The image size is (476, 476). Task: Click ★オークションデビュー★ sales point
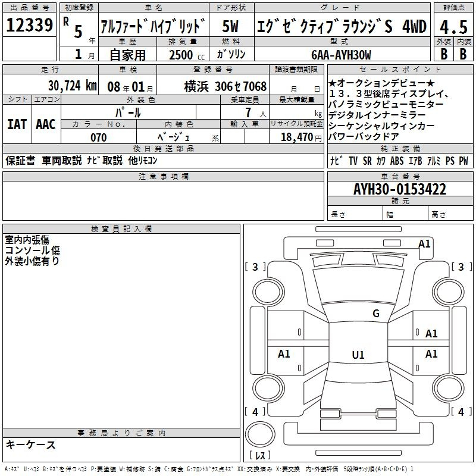tap(381, 83)
